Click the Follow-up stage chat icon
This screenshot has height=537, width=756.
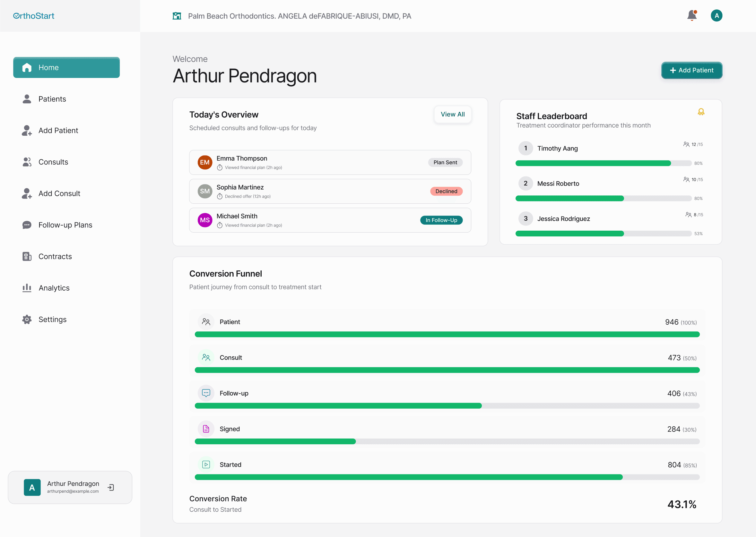coord(206,393)
